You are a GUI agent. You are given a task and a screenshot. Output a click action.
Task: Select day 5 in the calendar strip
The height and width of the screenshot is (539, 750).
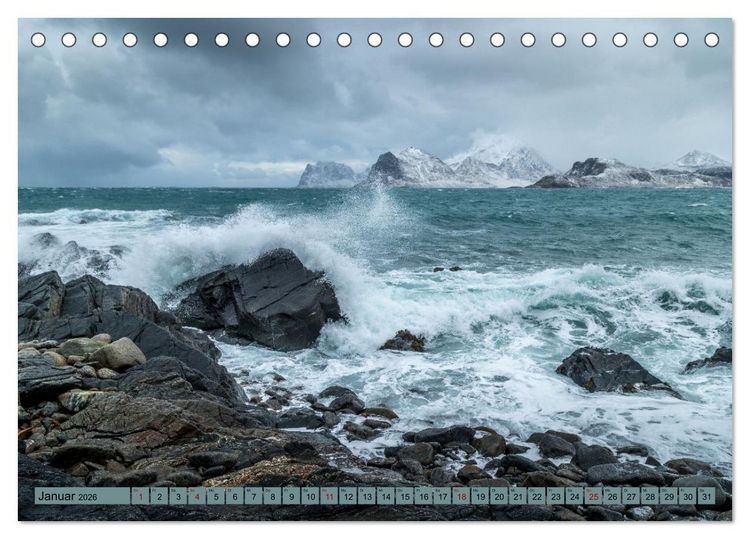[x=216, y=496]
